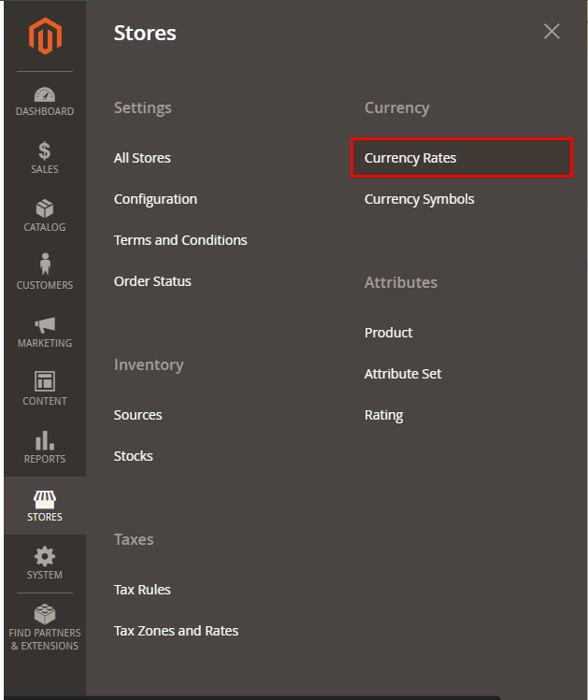
Task: Click the Magento logo icon
Action: 45,36
